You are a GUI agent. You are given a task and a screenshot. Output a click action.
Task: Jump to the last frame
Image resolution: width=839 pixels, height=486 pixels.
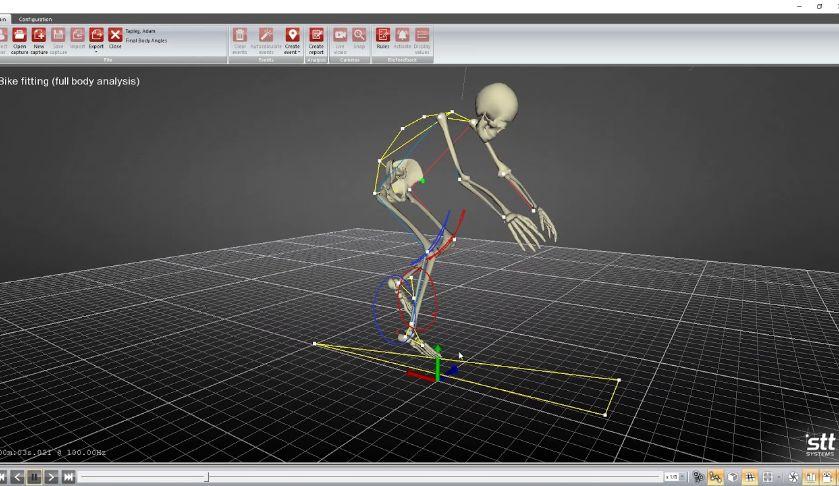68,476
